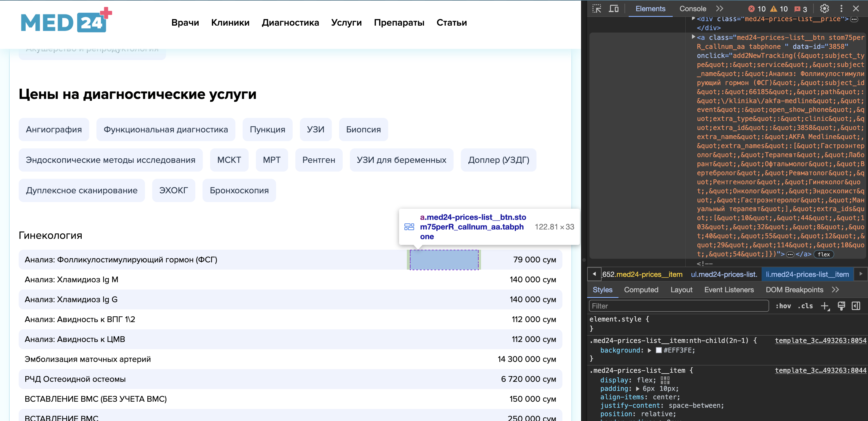868x421 pixels.
Task: Open DevTools three-dot customize menu
Action: point(841,9)
